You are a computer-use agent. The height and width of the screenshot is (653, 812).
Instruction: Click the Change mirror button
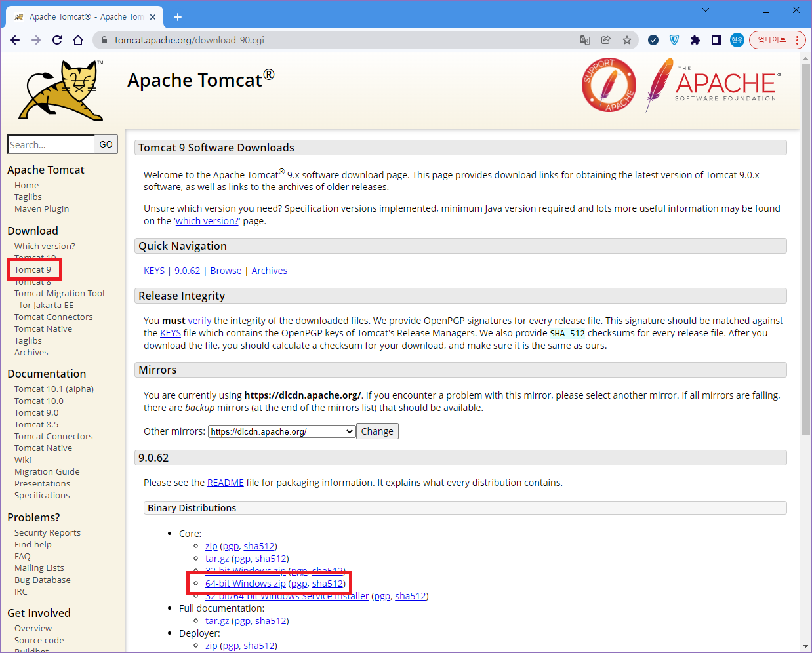[377, 431]
